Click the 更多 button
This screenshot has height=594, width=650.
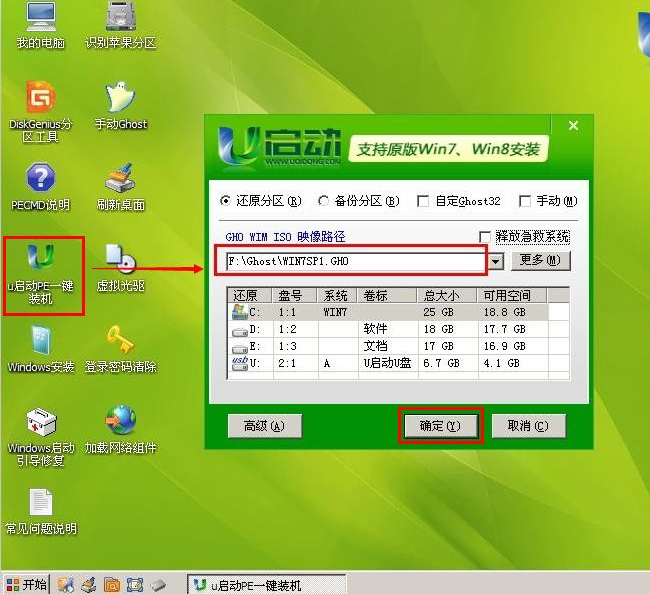(x=540, y=261)
